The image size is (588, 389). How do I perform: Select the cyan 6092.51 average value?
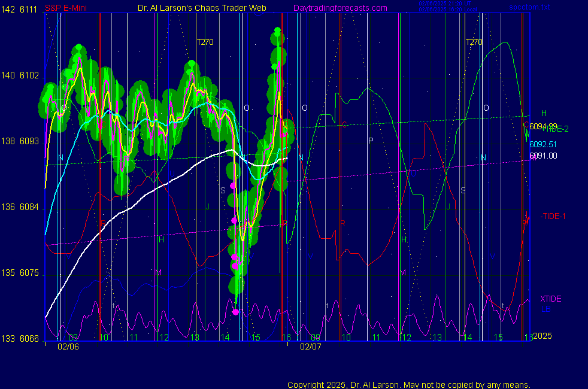pos(543,144)
